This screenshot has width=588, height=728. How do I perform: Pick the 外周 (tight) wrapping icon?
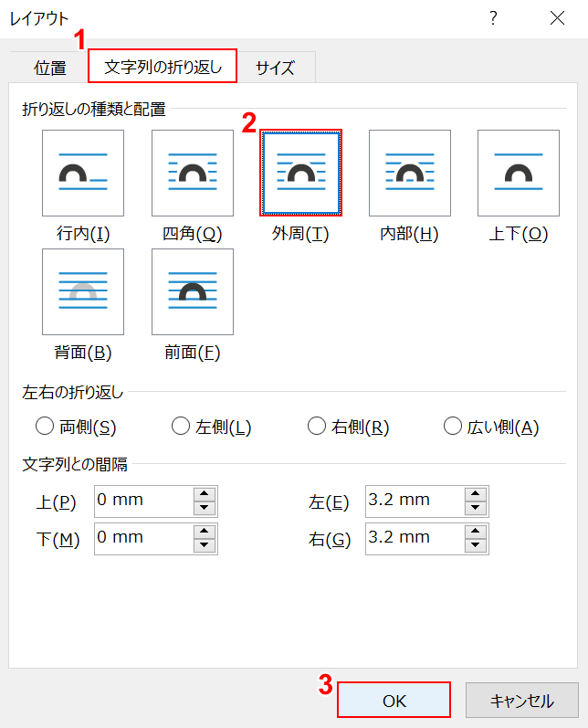coord(300,173)
